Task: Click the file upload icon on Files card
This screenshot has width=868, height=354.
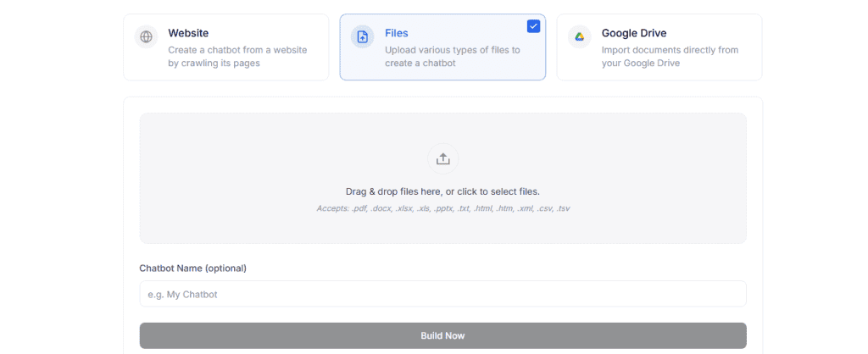Action: [x=363, y=37]
